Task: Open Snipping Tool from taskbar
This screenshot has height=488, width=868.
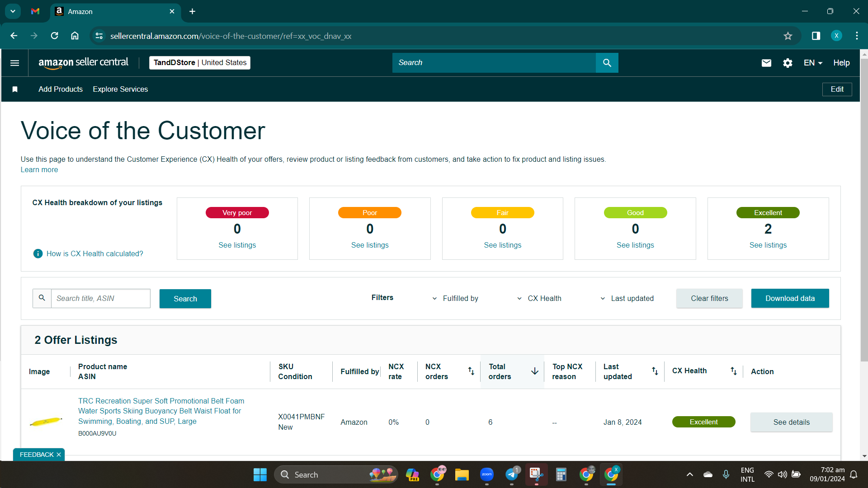Action: pyautogui.click(x=536, y=474)
